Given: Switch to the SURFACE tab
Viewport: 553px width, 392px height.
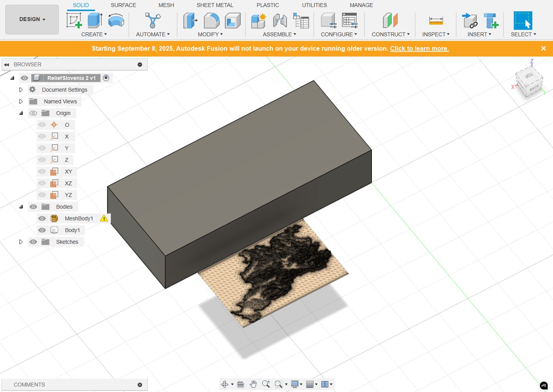Looking at the screenshot, I should (123, 5).
